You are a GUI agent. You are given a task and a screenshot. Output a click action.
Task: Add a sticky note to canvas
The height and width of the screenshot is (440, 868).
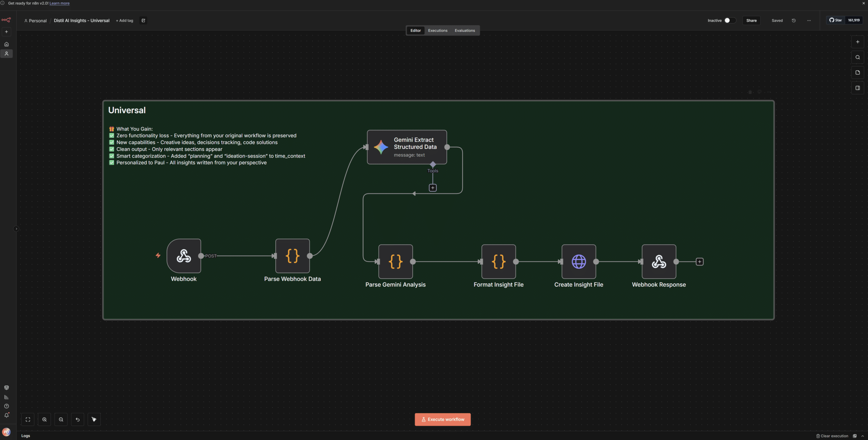857,73
